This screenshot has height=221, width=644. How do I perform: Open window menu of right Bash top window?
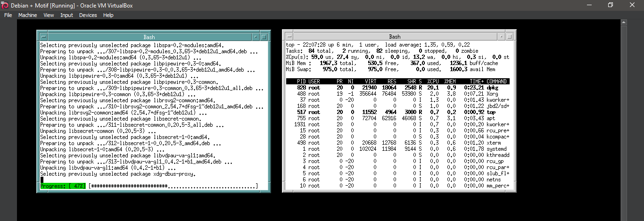(289, 37)
